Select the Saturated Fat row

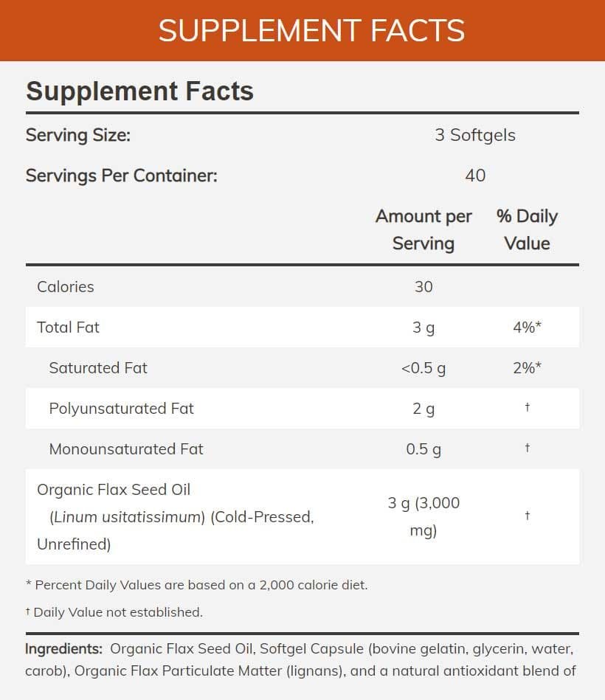302,368
